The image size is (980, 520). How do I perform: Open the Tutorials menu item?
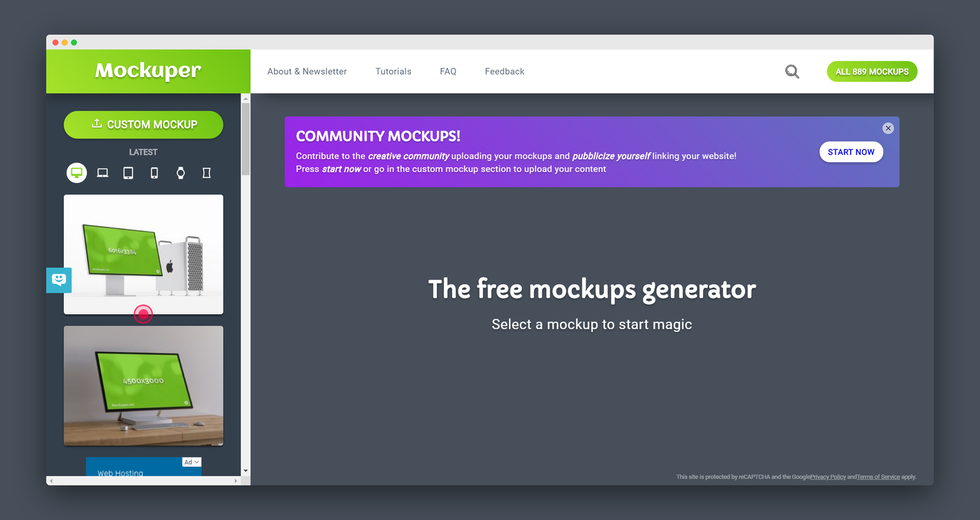pos(393,72)
